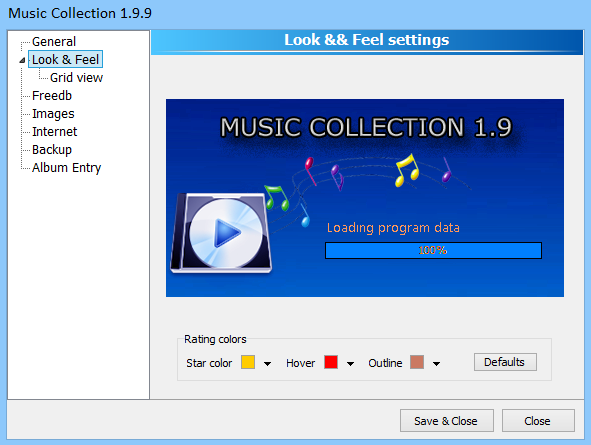Open the Outline color dropdown arrow
This screenshot has width=591, height=445.
[x=436, y=364]
